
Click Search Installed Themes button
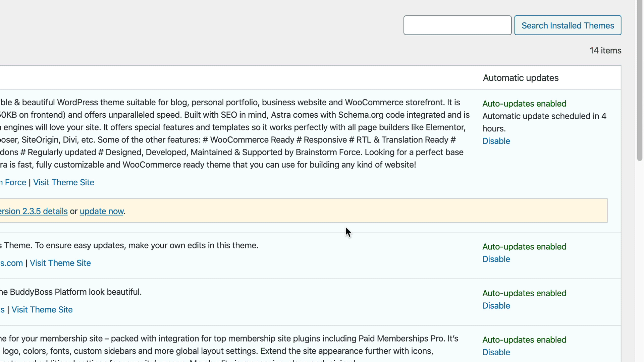point(568,25)
